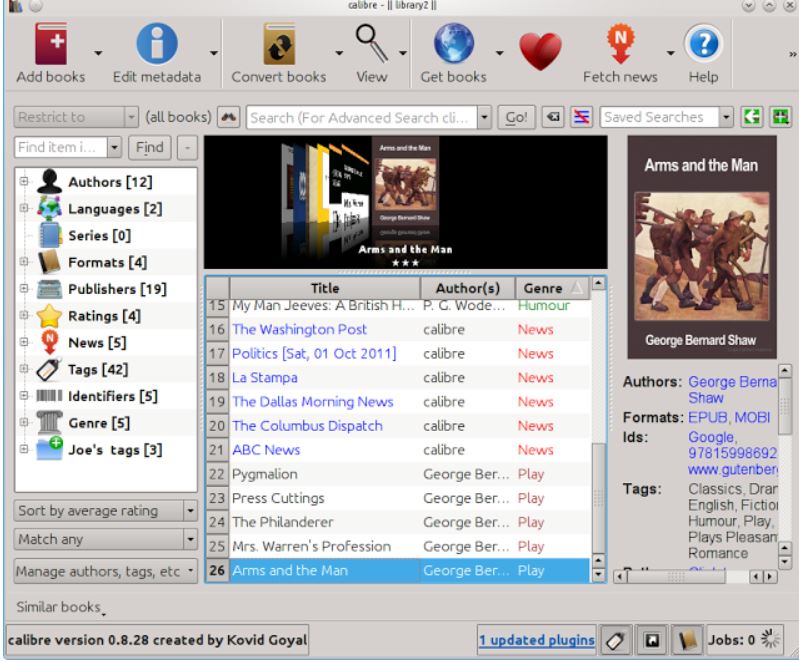Click in the Find item input field

click(61, 147)
